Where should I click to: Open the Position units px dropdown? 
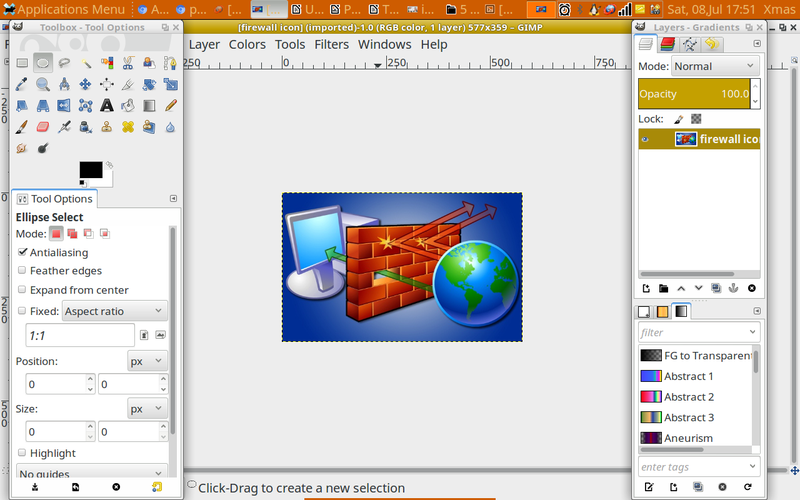[146, 360]
